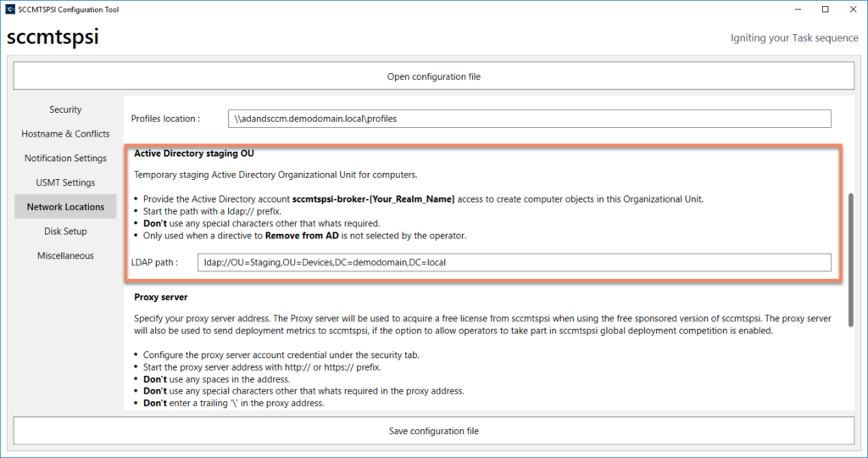Click the SCCMTSPSI app icon in title bar
The image size is (868, 458).
point(10,9)
